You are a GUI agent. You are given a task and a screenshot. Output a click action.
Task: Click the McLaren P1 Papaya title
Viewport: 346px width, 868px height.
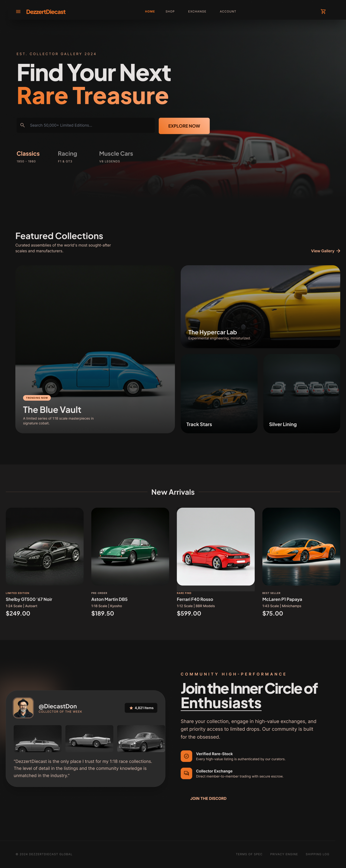[x=282, y=599]
